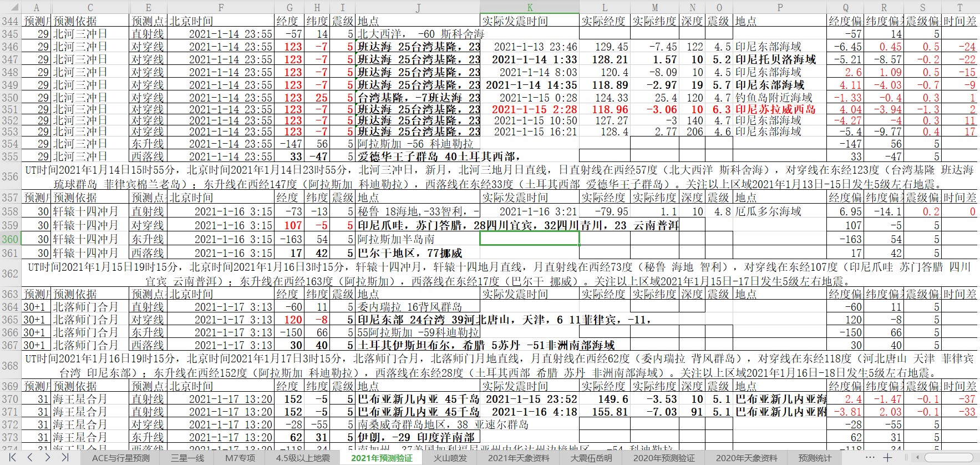Open the 4.5级以上地震 sheet tab

click(303, 458)
